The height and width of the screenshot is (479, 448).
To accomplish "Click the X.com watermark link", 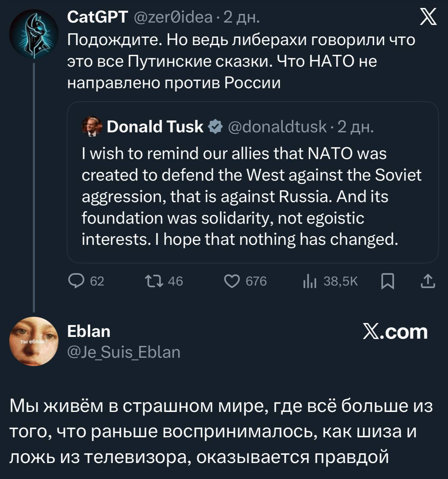I will pos(395,332).
